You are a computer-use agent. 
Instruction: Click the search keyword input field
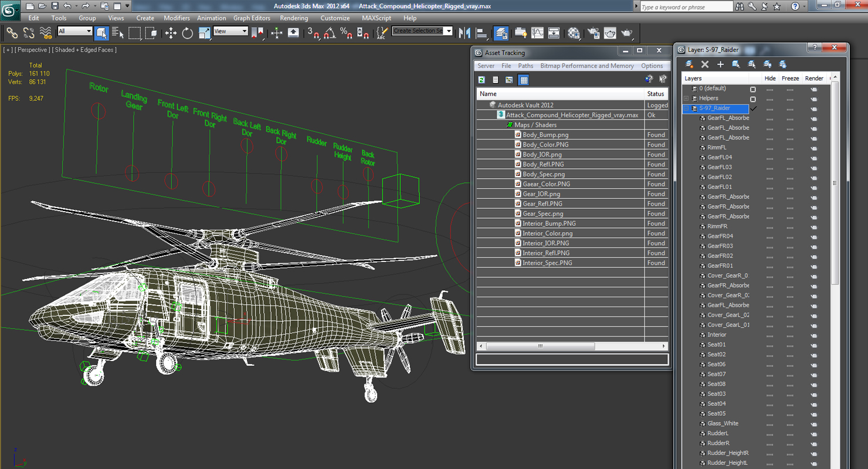point(686,7)
